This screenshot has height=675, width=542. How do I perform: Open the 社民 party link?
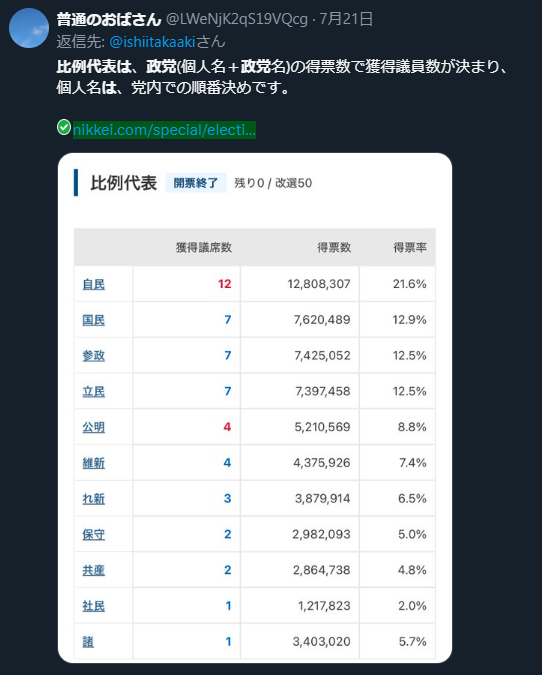tap(93, 606)
